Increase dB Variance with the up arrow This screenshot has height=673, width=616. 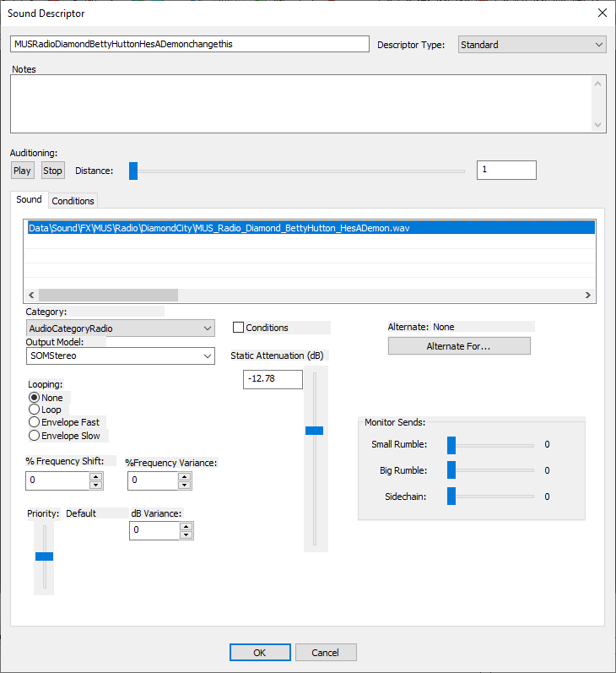[x=186, y=527]
